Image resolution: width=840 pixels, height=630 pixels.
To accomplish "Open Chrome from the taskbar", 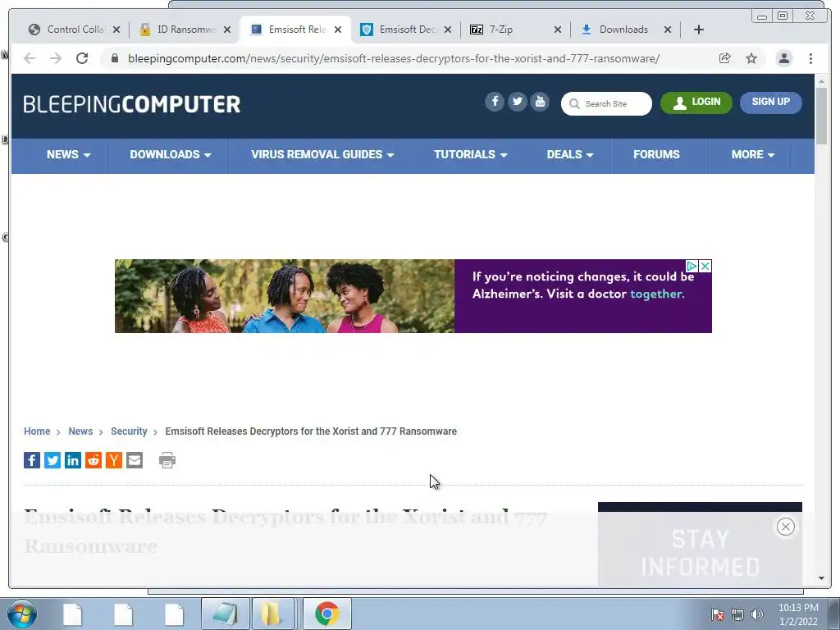I will point(327,614).
